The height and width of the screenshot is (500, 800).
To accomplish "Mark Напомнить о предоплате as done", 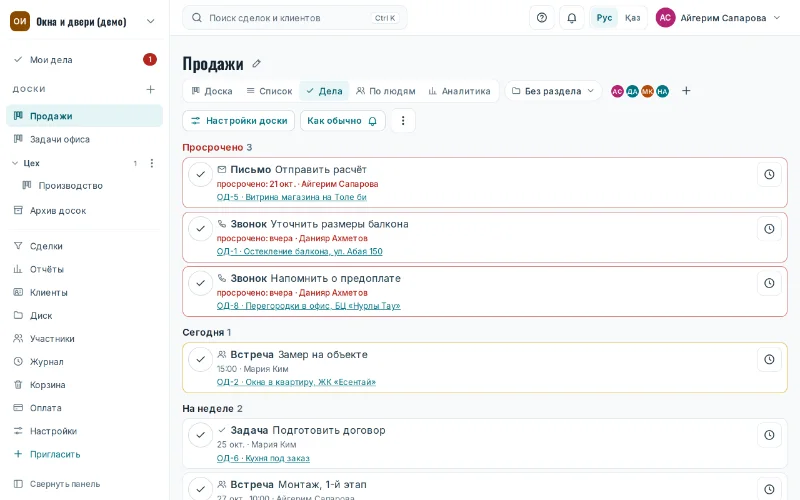I will click(x=201, y=283).
